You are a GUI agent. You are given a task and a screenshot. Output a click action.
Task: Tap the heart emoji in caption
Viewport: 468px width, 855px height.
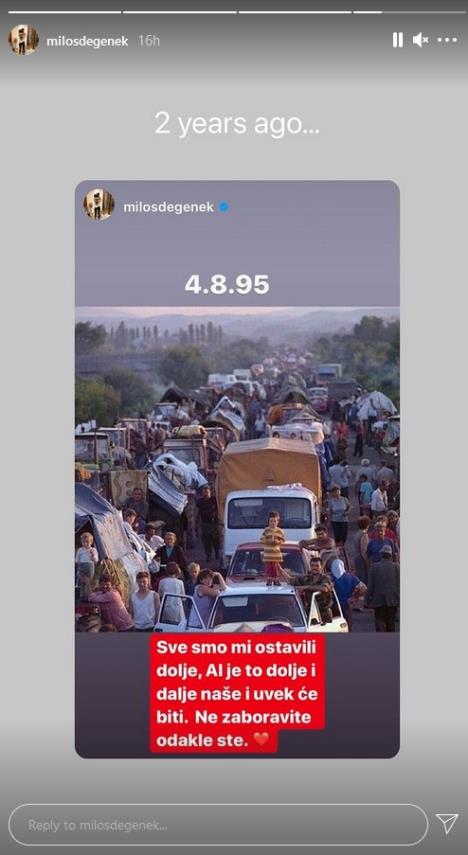pyautogui.click(x=262, y=741)
